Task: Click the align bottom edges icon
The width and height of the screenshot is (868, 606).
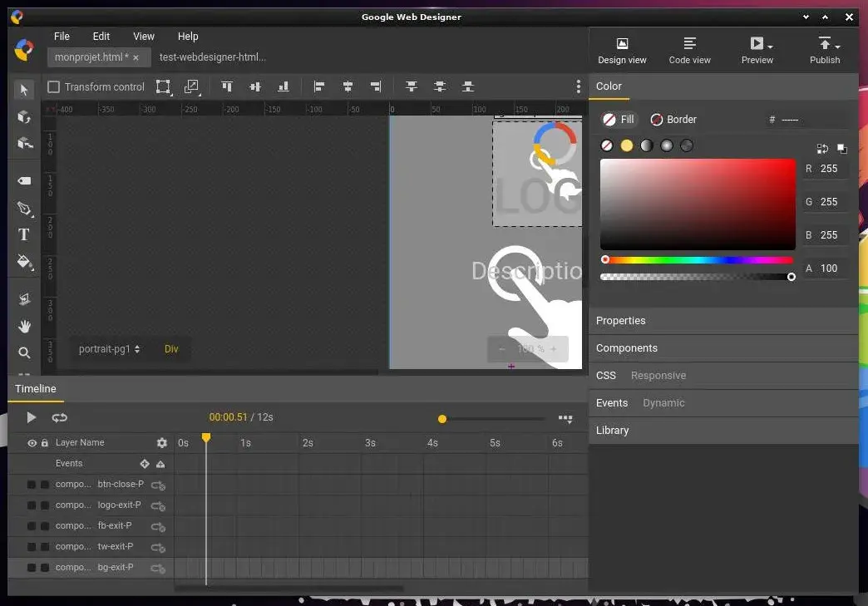Action: click(x=284, y=86)
